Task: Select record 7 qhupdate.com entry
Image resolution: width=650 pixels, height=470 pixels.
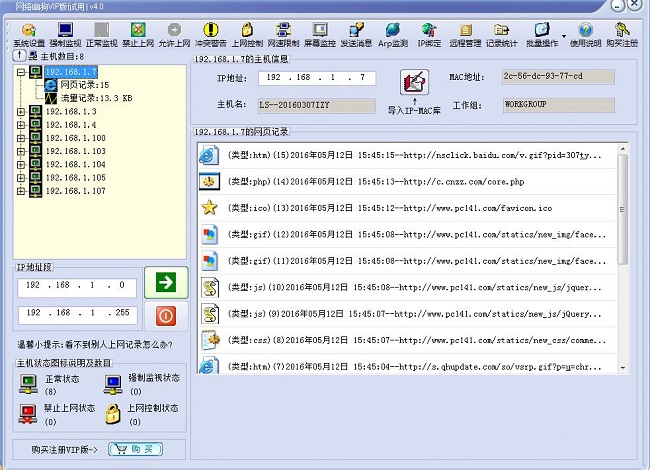Action: tap(407, 365)
